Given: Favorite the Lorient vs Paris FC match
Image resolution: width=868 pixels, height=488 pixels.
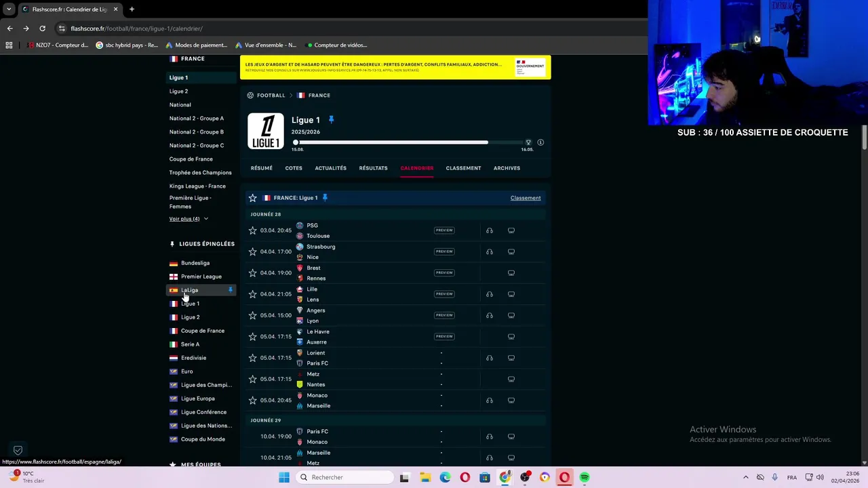Looking at the screenshot, I should coord(253,358).
